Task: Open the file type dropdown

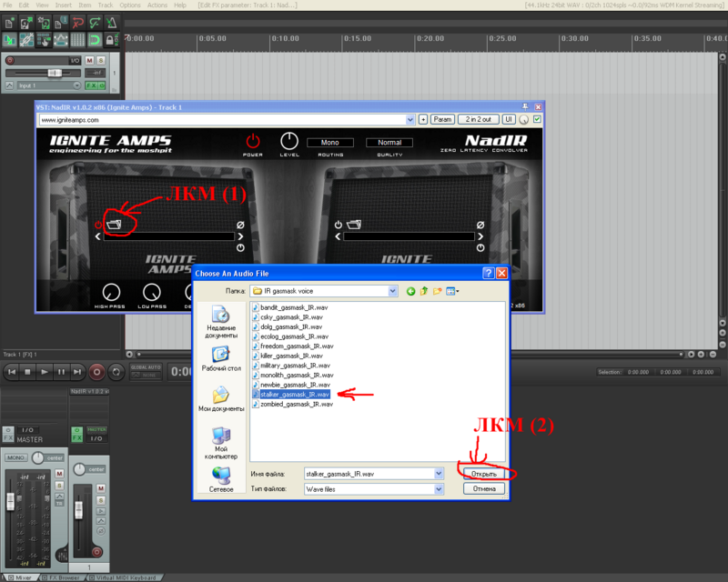Action: 438,488
